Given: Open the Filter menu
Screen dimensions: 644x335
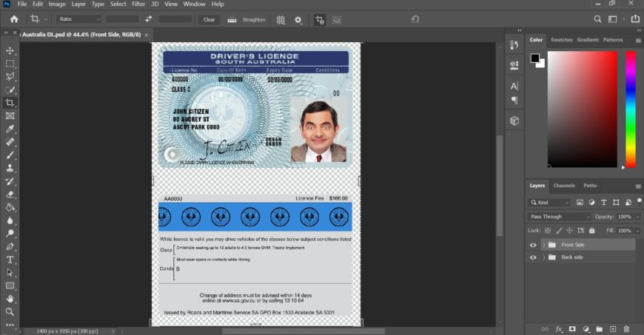Looking at the screenshot, I should click(138, 4).
